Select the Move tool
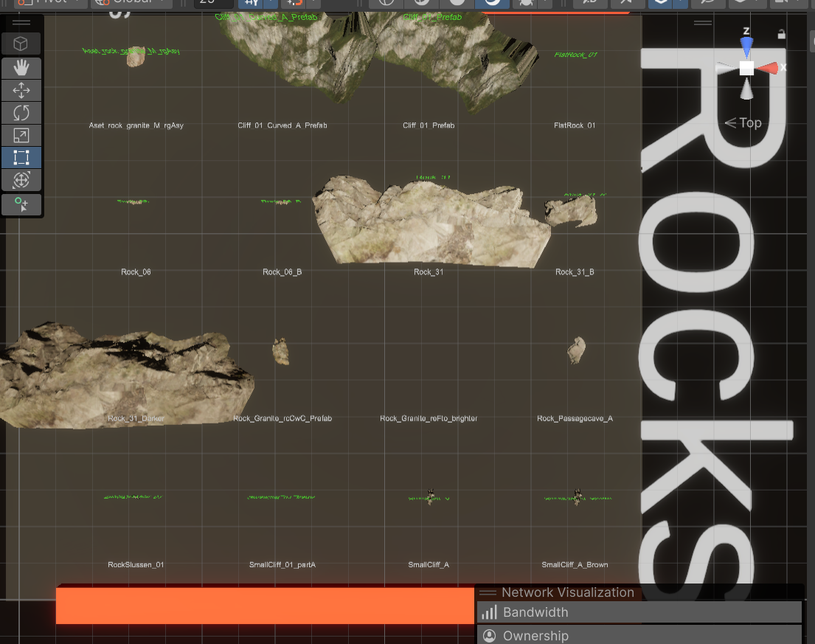The height and width of the screenshot is (644, 815). [21, 91]
